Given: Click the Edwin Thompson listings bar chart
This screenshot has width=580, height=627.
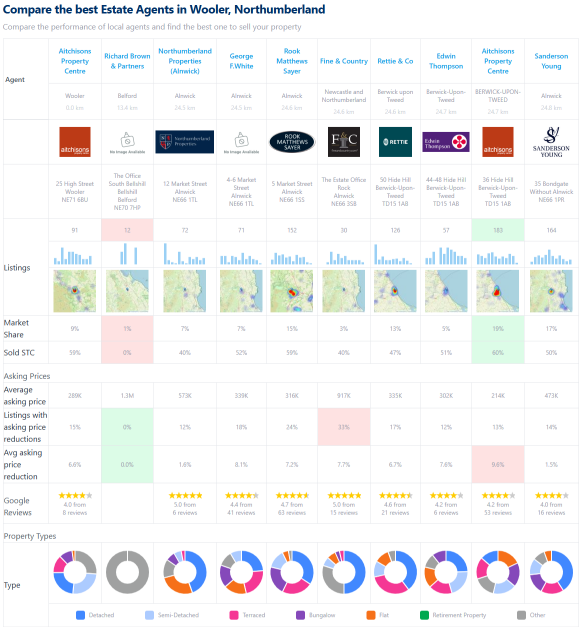Looking at the screenshot, I should [x=446, y=256].
